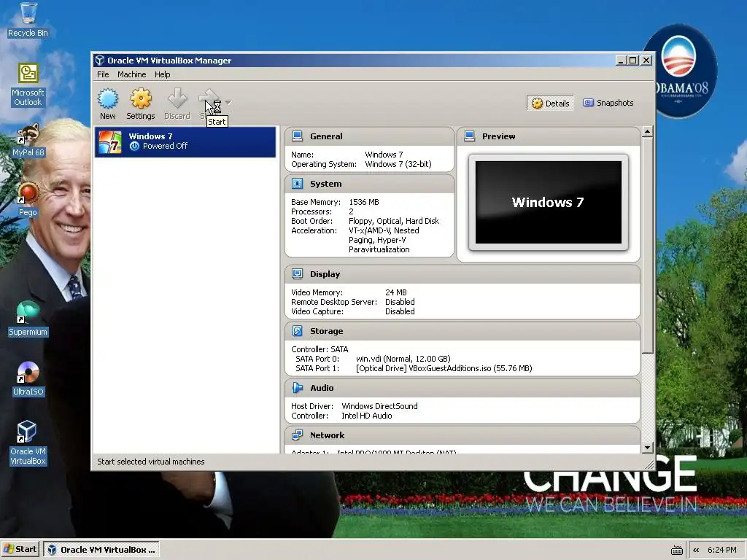Click the details pane scroll down arrow
The image size is (747, 560).
(647, 448)
